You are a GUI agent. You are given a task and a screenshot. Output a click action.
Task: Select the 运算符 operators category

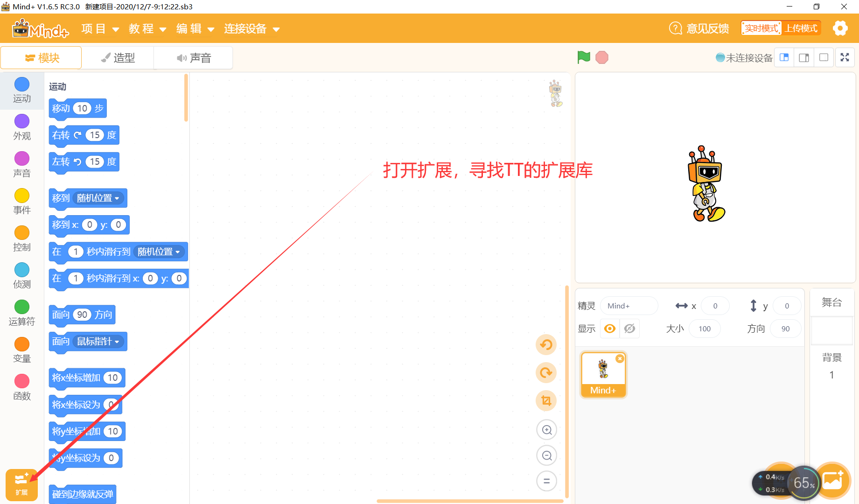coord(22,313)
